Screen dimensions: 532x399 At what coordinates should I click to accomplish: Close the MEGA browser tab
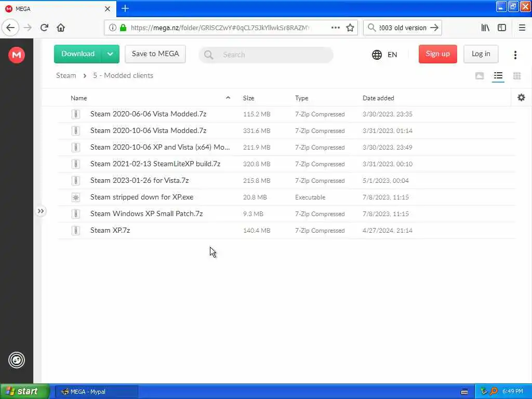coord(107,9)
